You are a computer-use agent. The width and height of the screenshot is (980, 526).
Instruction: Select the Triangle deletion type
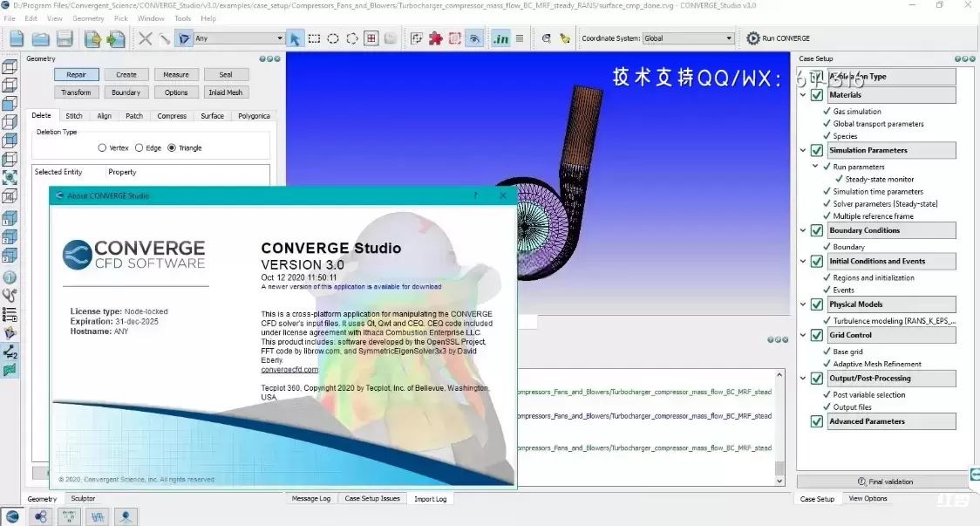point(171,148)
